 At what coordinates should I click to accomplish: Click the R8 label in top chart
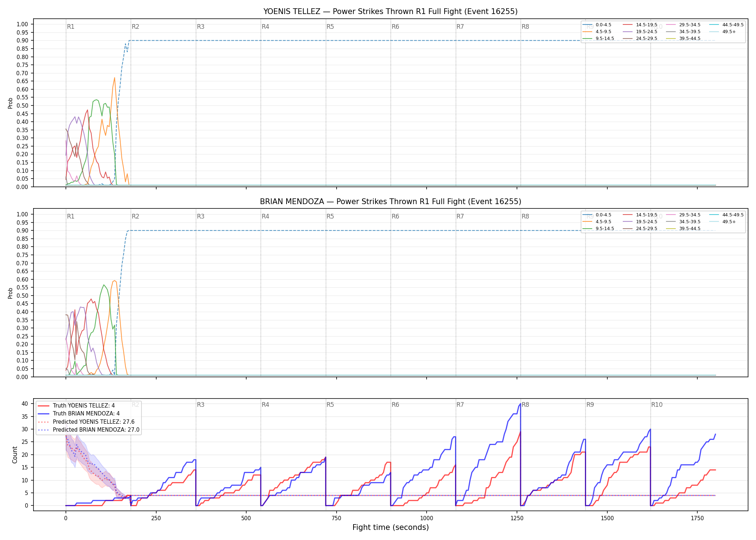click(x=525, y=27)
